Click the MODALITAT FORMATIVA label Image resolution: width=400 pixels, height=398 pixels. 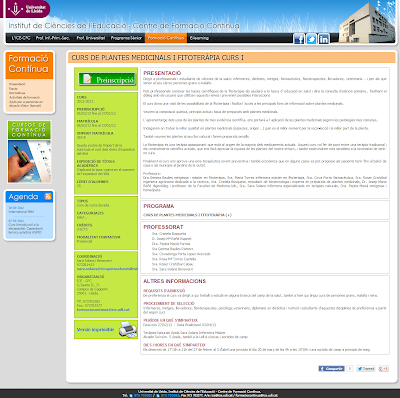tap(99, 237)
